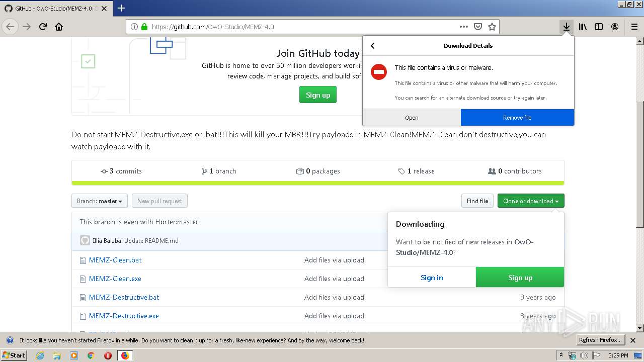
Task: Open the Firefox Home page icon
Action: [59, 27]
